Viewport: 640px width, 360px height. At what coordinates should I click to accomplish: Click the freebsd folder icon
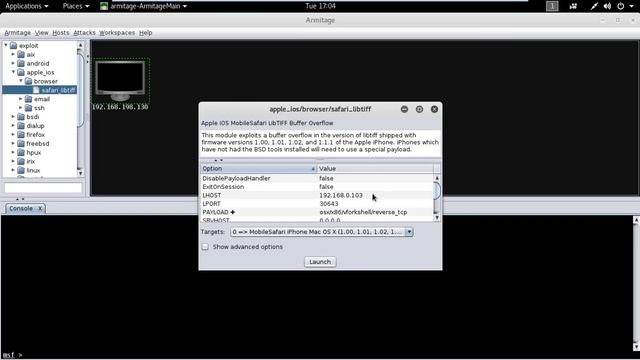click(x=21, y=144)
